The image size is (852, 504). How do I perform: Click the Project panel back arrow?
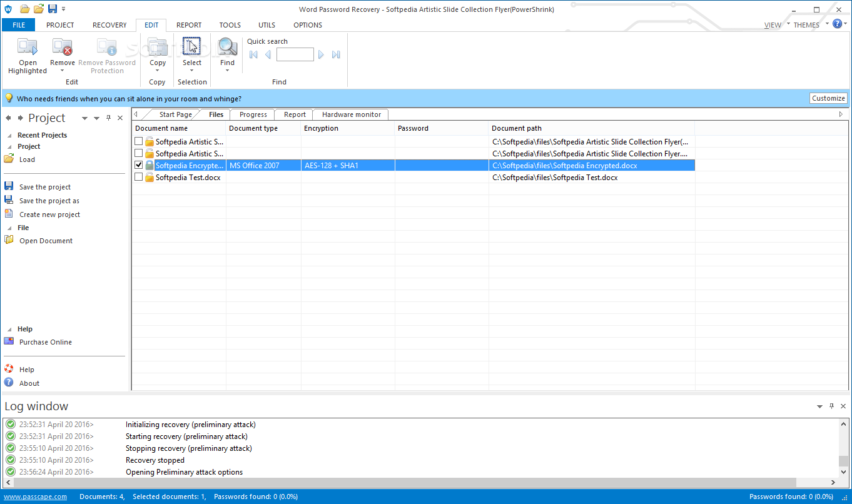pos(9,118)
